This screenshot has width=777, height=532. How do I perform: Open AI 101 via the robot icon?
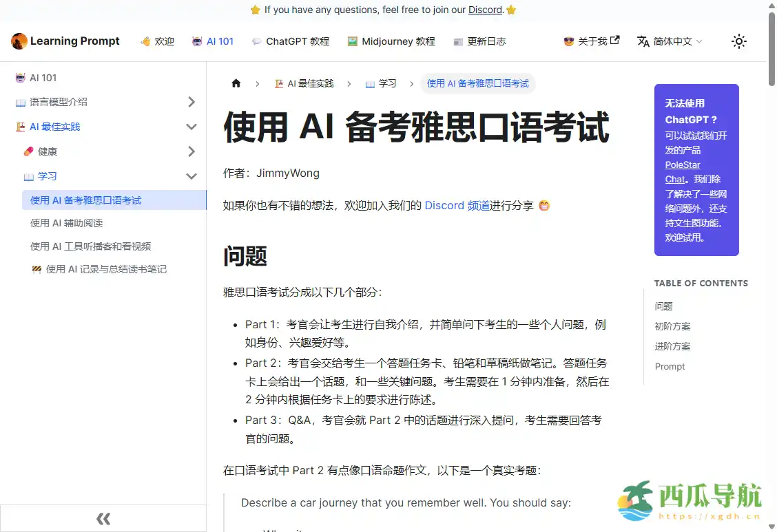[x=198, y=41]
